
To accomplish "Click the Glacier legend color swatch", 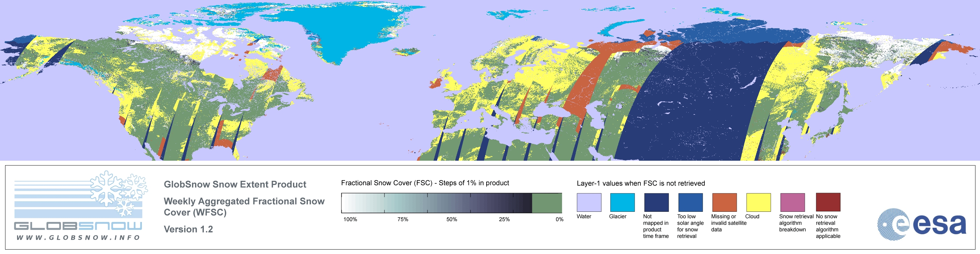I will (622, 202).
